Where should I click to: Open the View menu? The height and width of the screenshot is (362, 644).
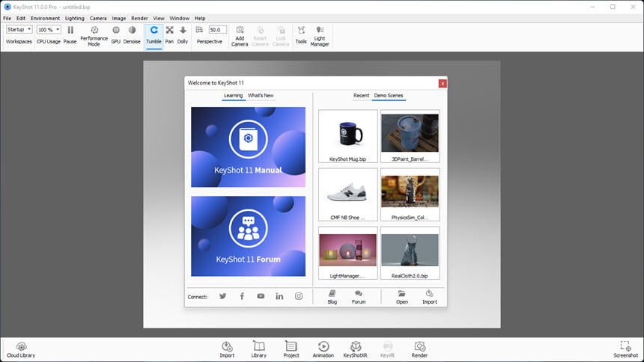pyautogui.click(x=159, y=18)
